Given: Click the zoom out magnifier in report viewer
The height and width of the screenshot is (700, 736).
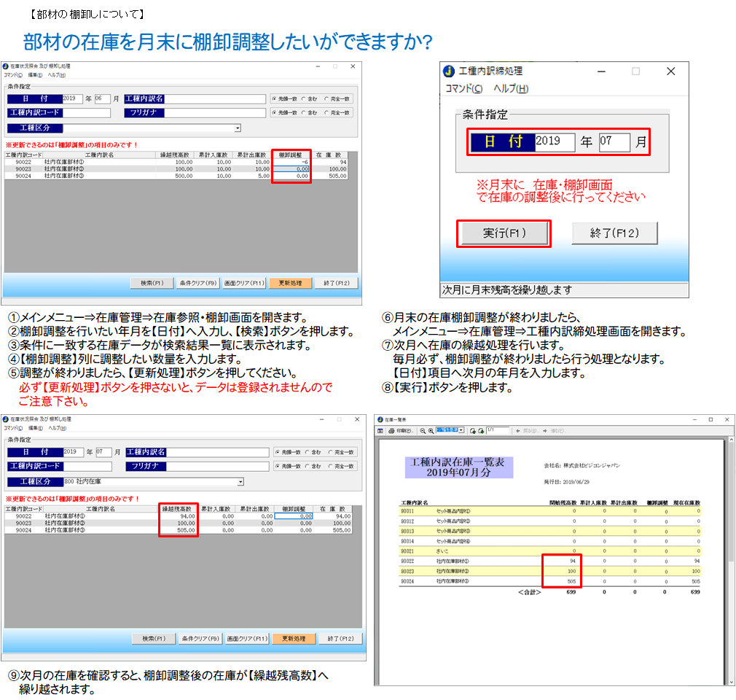Looking at the screenshot, I should [423, 431].
